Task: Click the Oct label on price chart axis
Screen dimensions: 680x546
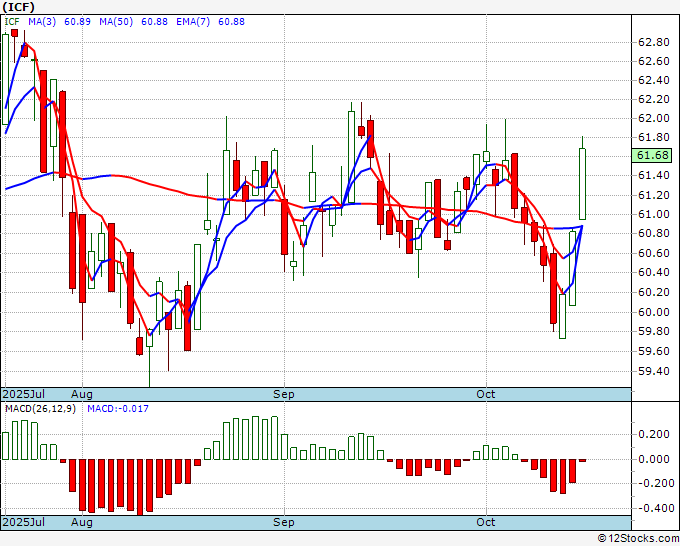Action: pyautogui.click(x=486, y=394)
